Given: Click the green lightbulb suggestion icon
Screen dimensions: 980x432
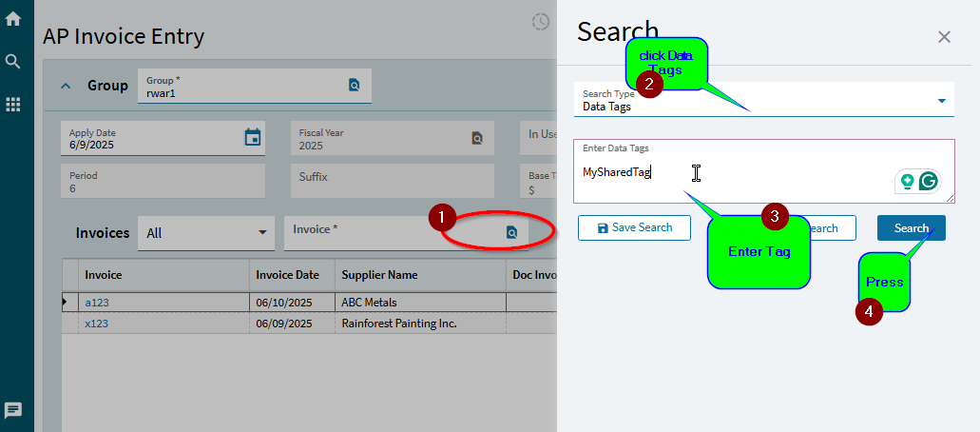Looking at the screenshot, I should (908, 181).
